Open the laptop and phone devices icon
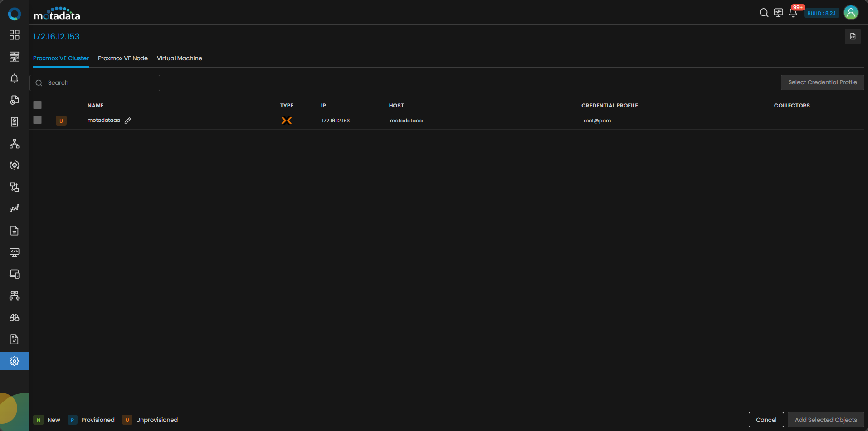The height and width of the screenshot is (431, 868). coord(15,274)
